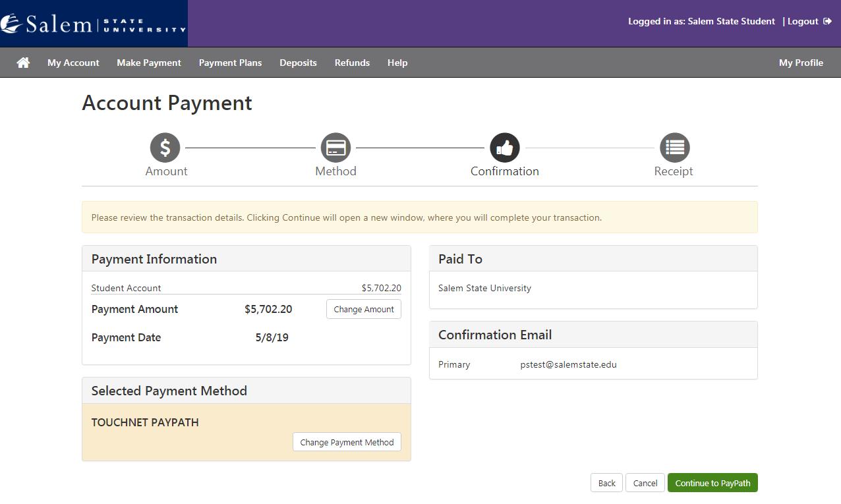
Task: Click the Account Payment page heading
Action: click(167, 103)
